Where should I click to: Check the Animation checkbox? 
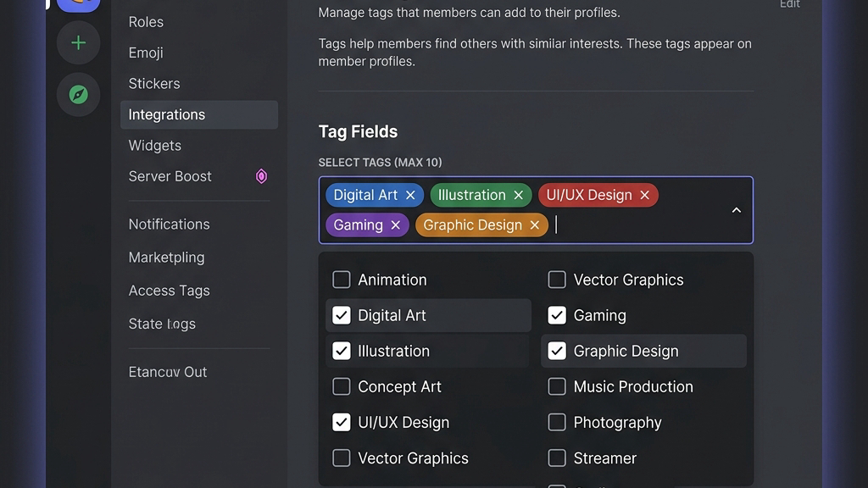(342, 280)
